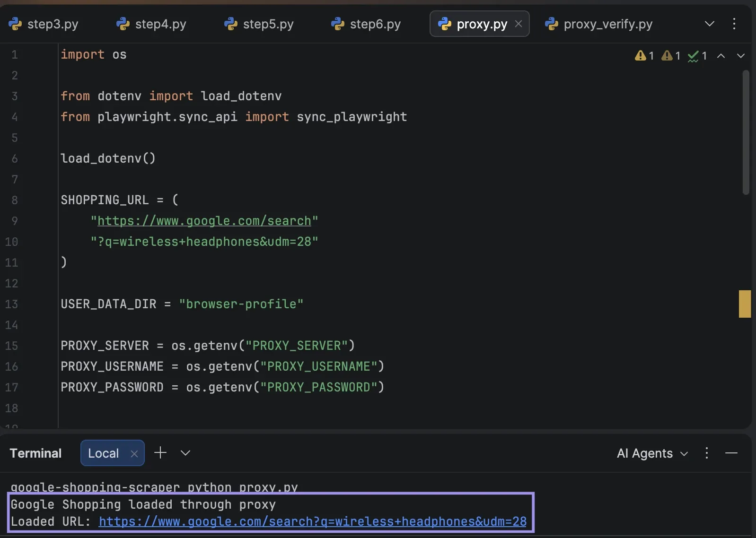The image size is (756, 538).
Task: Click the Terminal panel title
Action: click(36, 453)
